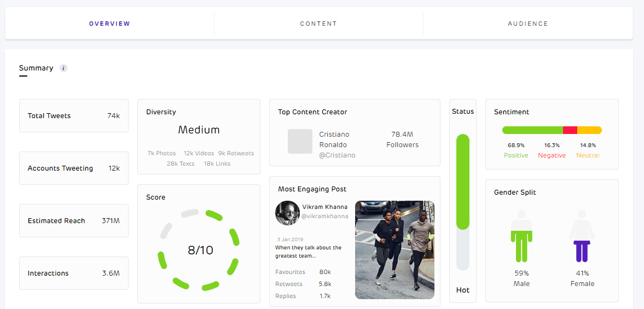Click Replies '1.7k' count
Viewport: 644px width, 309px height.
click(325, 296)
